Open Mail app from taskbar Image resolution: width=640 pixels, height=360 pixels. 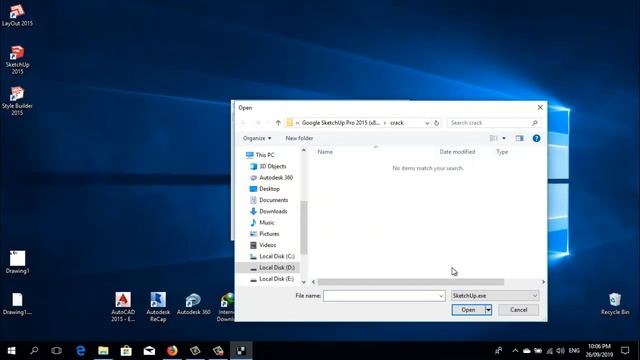pyautogui.click(x=149, y=351)
